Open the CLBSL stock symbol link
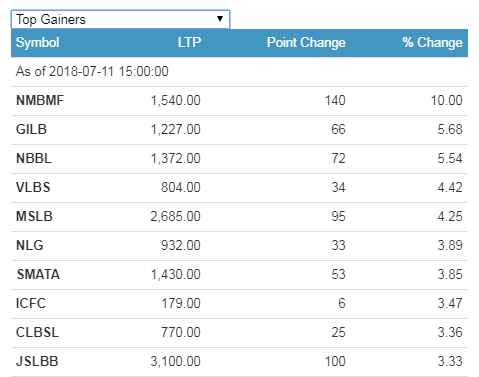Screen dimensions: 479x377 pos(37,332)
